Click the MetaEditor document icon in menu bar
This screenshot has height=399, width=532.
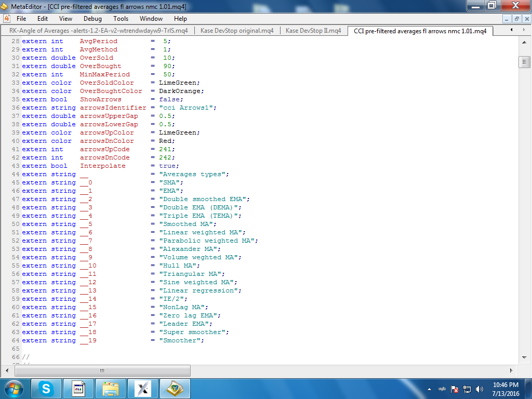[6, 18]
